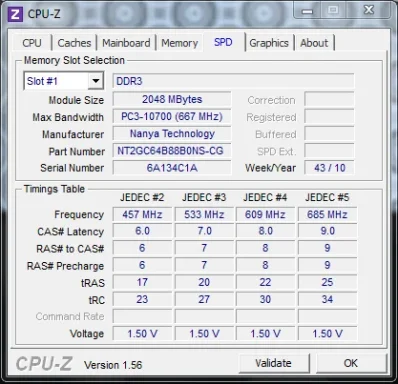View the About tab
The width and height of the screenshot is (398, 384).
coord(314,43)
